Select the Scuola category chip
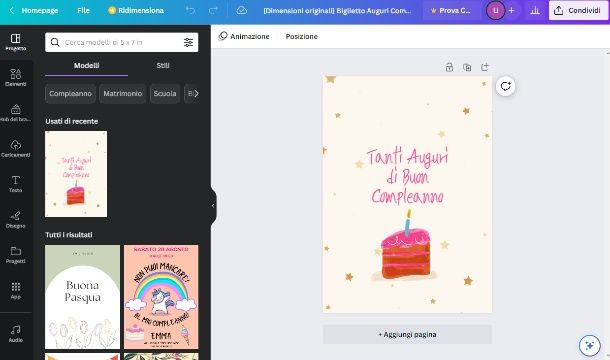This screenshot has height=360, width=610. click(165, 93)
